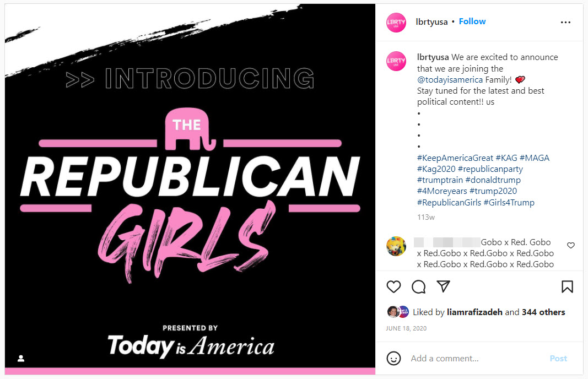The height and width of the screenshot is (379, 588).
Task: Follow the lbrtyusa account
Action: [472, 21]
